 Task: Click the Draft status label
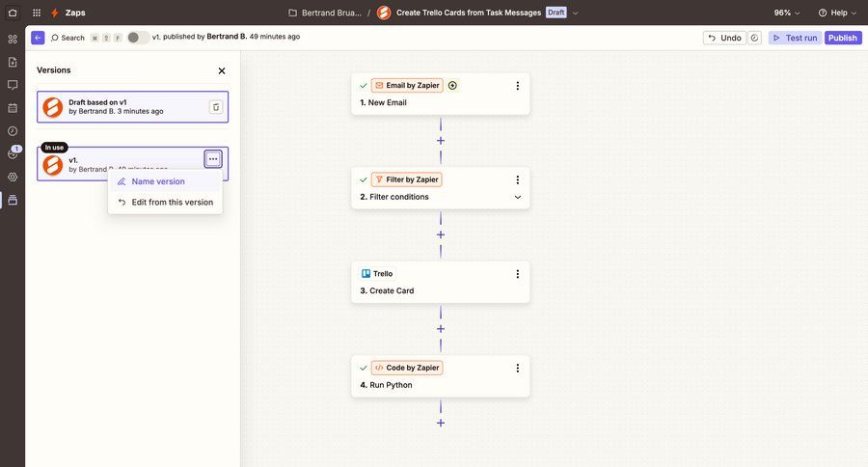pyautogui.click(x=556, y=13)
